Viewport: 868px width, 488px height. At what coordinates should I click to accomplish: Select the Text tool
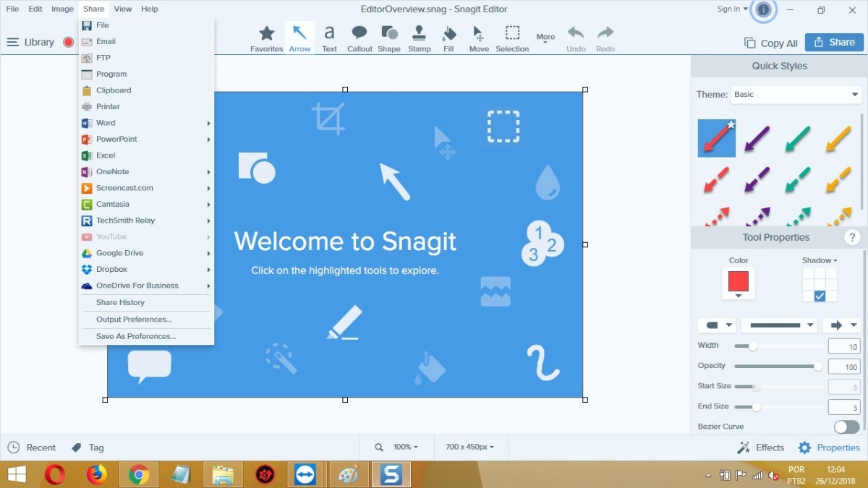point(329,38)
